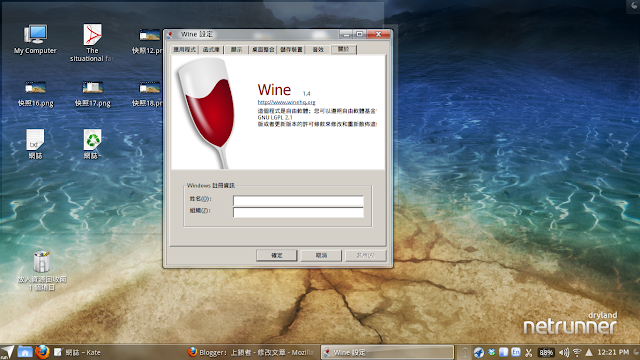Viewport: 640px width, 360px height.
Task: Click the 12:21 PM clock
Action: pyautogui.click(x=613, y=352)
